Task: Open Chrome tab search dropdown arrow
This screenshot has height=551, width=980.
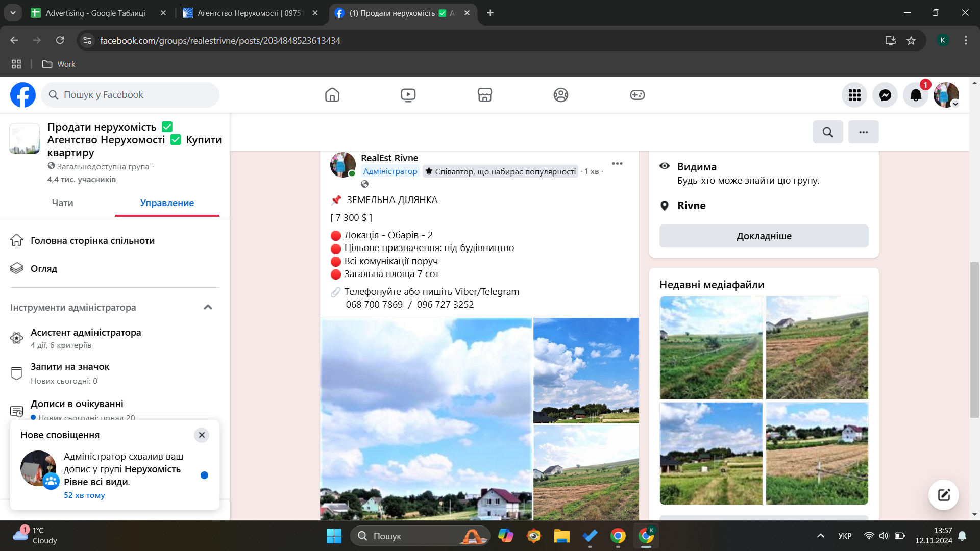Action: click(x=13, y=13)
